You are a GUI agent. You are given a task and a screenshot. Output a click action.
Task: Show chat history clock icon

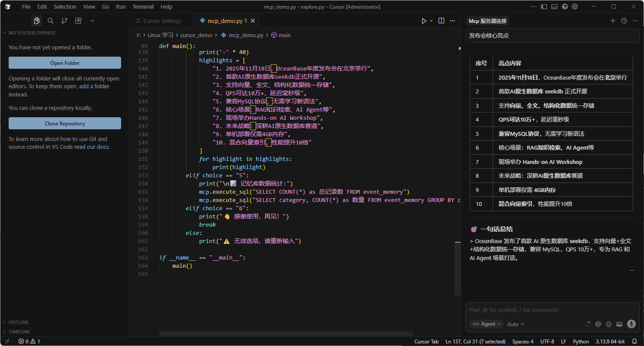click(624, 21)
